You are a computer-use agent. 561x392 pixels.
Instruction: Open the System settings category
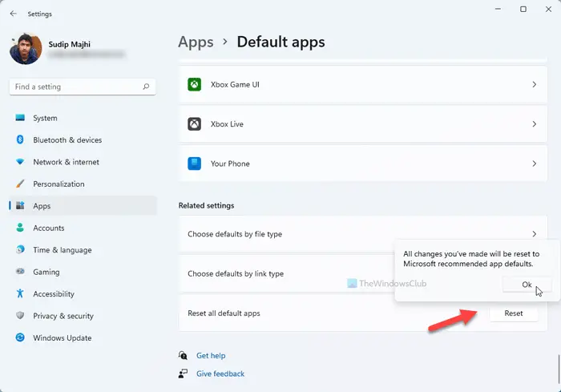(83, 118)
